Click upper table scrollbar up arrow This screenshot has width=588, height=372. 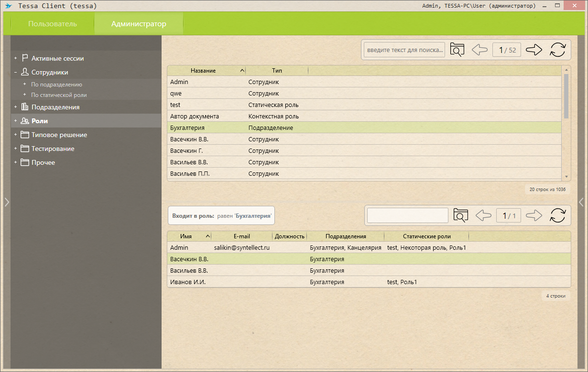click(x=566, y=70)
